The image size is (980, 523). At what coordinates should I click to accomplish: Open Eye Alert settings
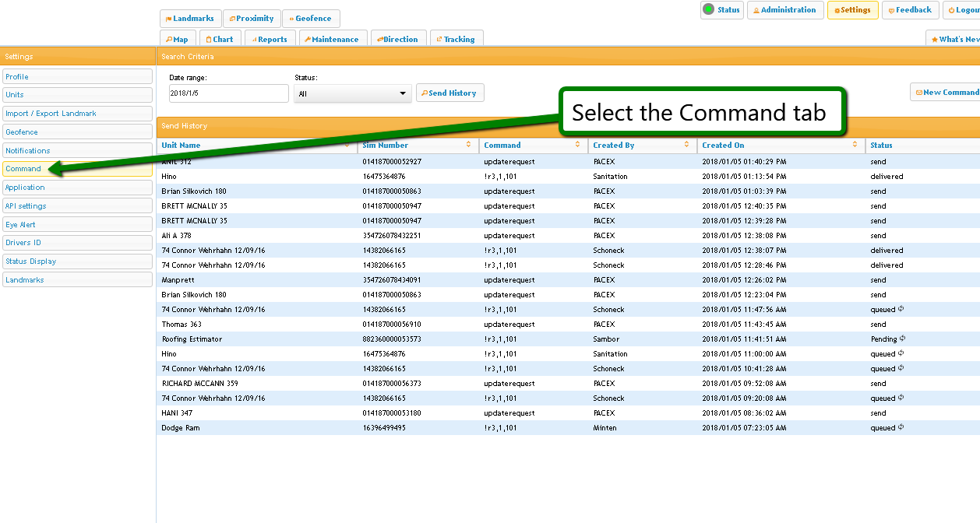21,225
